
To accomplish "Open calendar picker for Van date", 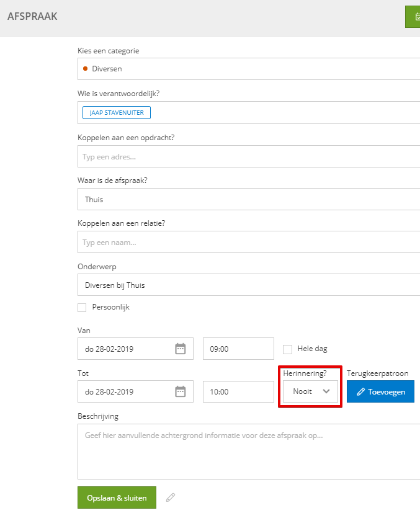I will coord(181,349).
